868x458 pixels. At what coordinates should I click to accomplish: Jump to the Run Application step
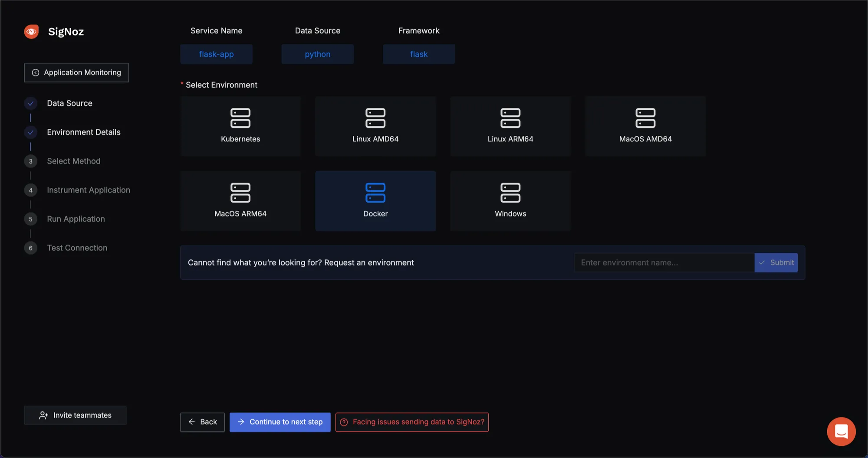point(76,219)
